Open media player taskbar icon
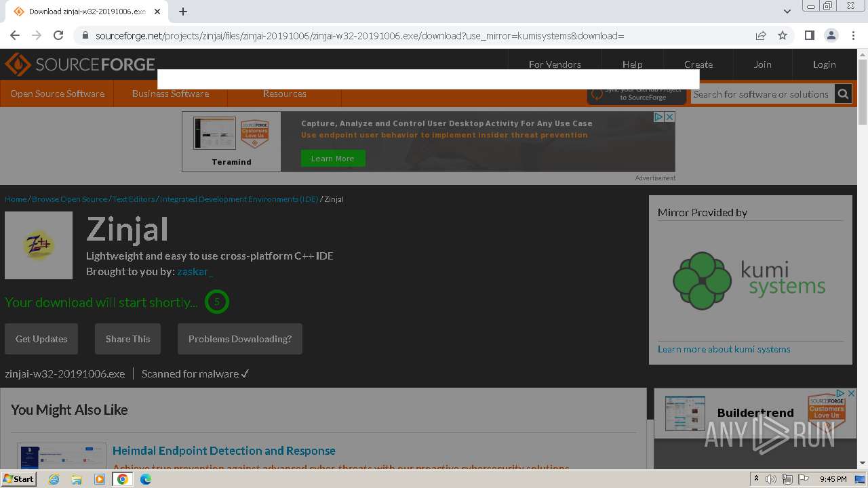This screenshot has height=488, width=868. (100, 479)
